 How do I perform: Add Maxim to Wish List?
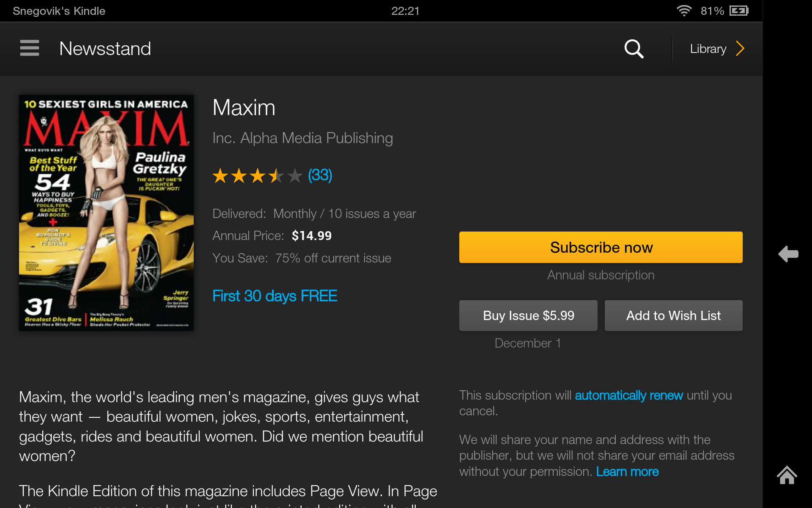pyautogui.click(x=673, y=315)
